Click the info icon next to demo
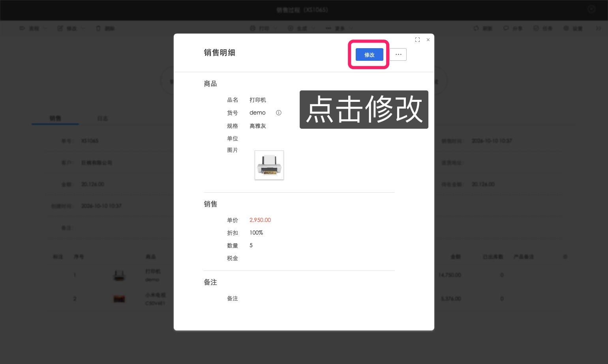This screenshot has height=364, width=608. coord(279,113)
